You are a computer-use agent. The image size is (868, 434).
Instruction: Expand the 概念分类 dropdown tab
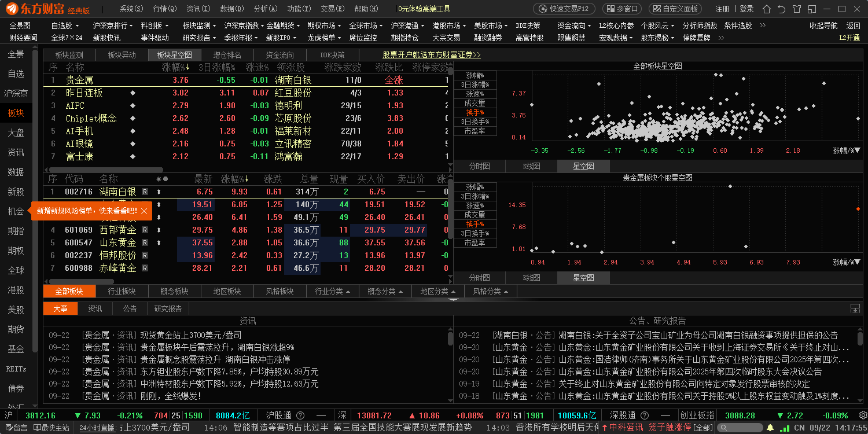click(x=385, y=291)
